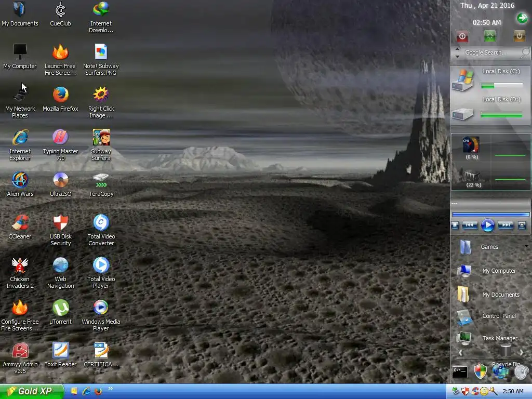Open the Gold XP start menu
Viewport: 532px width, 399px height.
(x=32, y=391)
